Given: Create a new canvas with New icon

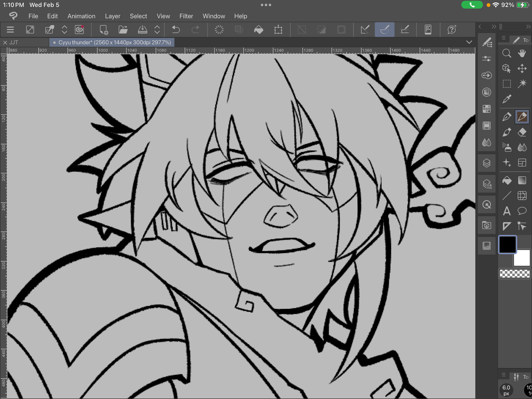Looking at the screenshot, I should tap(103, 30).
